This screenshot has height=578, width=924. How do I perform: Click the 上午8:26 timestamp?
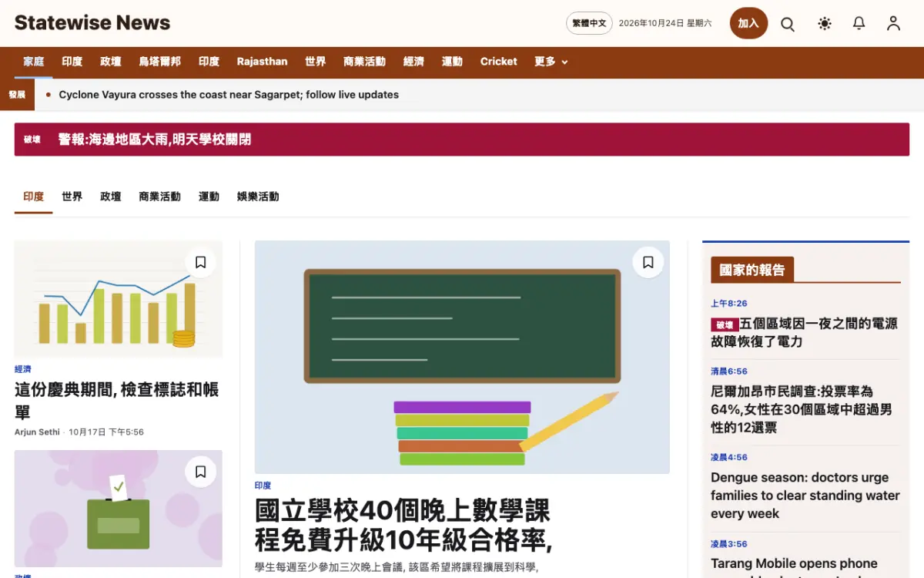click(728, 304)
